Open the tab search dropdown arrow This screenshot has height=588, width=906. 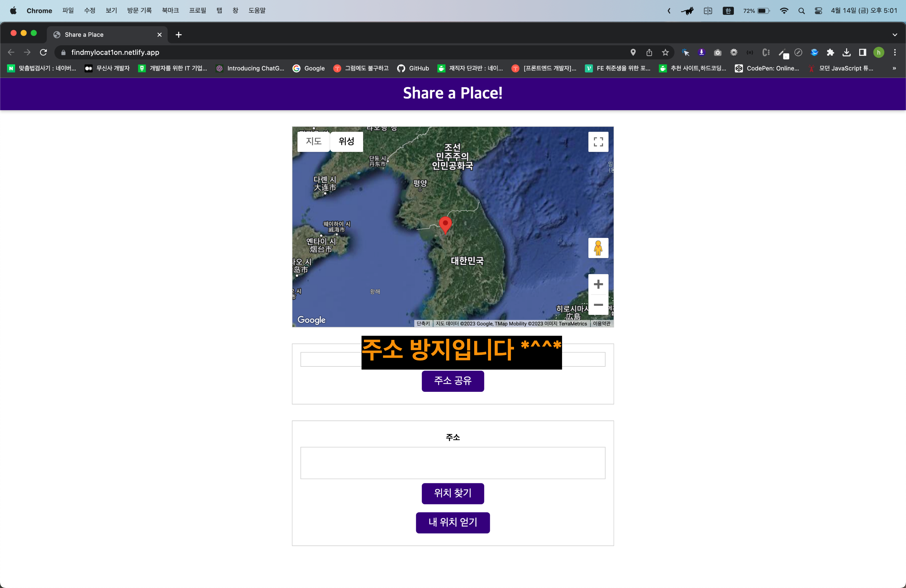(x=895, y=35)
